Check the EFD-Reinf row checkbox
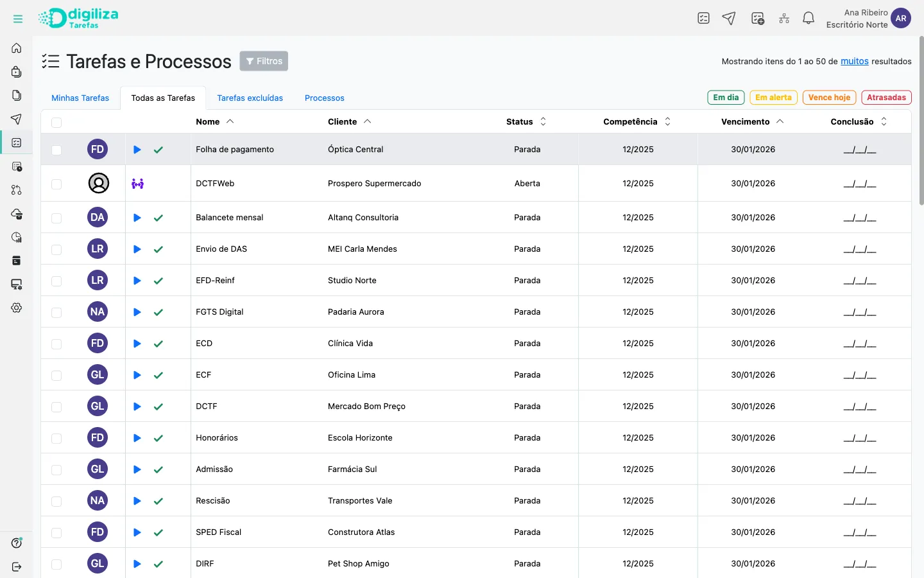Viewport: 924px width, 578px height. tap(56, 281)
